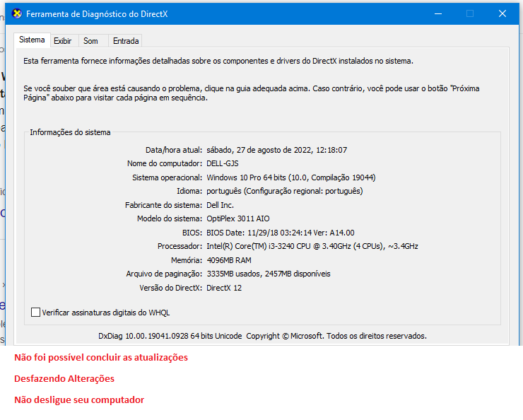Click the BIOS Date value

coord(280,233)
